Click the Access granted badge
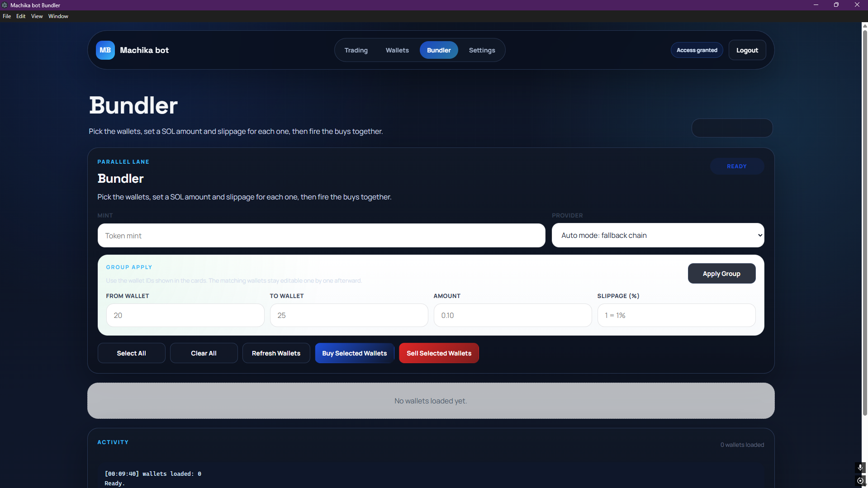 (x=697, y=50)
